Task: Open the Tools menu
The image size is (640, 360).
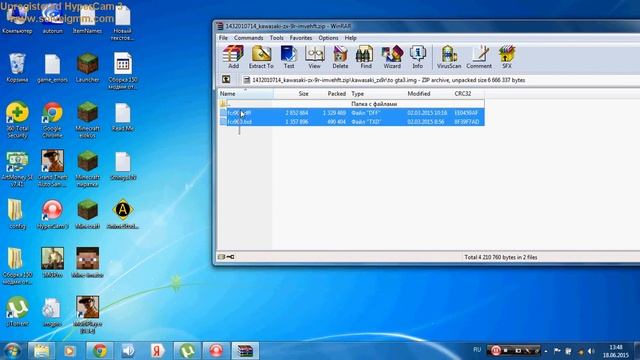Action: click(x=276, y=38)
